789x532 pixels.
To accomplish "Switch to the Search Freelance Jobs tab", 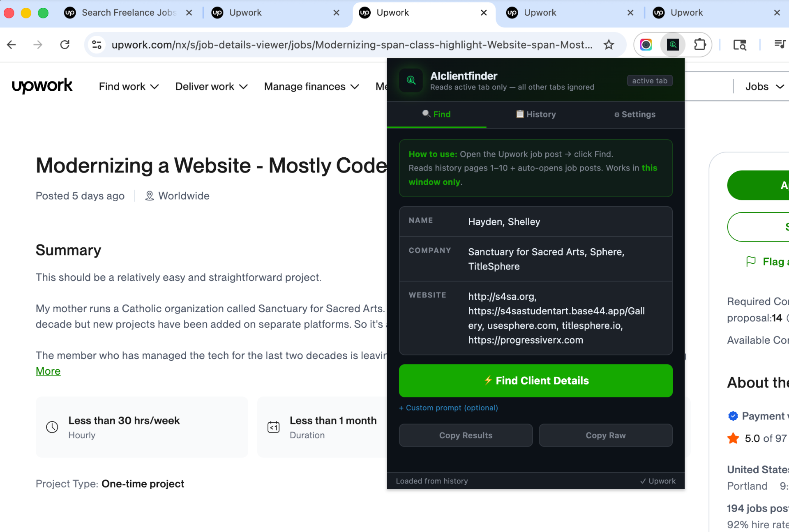I will coord(128,13).
